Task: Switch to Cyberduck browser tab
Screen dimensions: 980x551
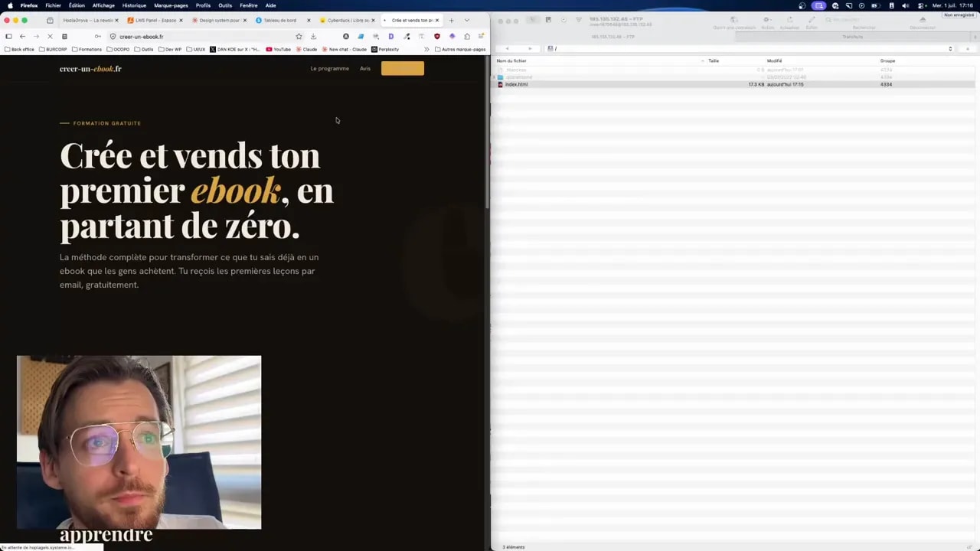Action: [x=346, y=20]
